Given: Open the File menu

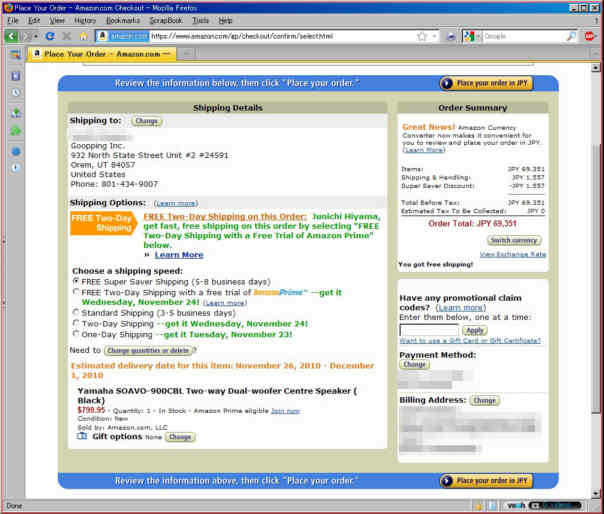Looking at the screenshot, I should tap(13, 20).
